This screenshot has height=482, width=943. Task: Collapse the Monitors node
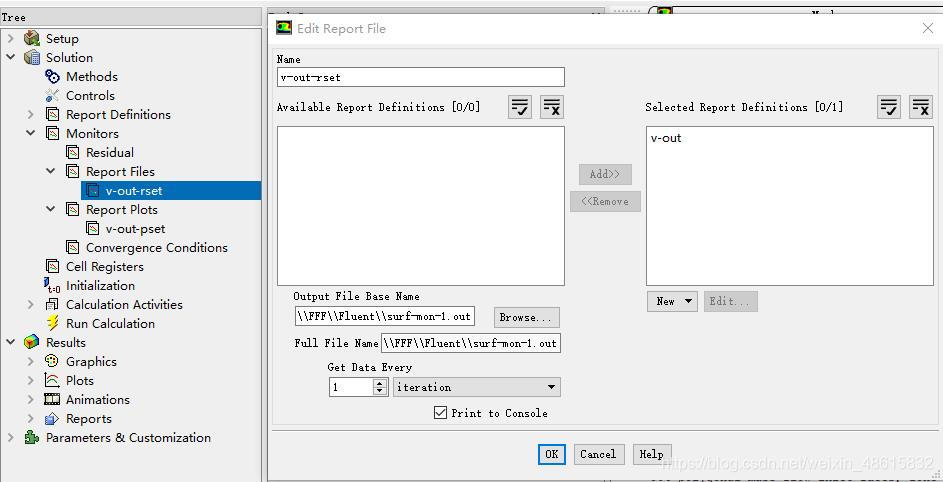(x=31, y=134)
